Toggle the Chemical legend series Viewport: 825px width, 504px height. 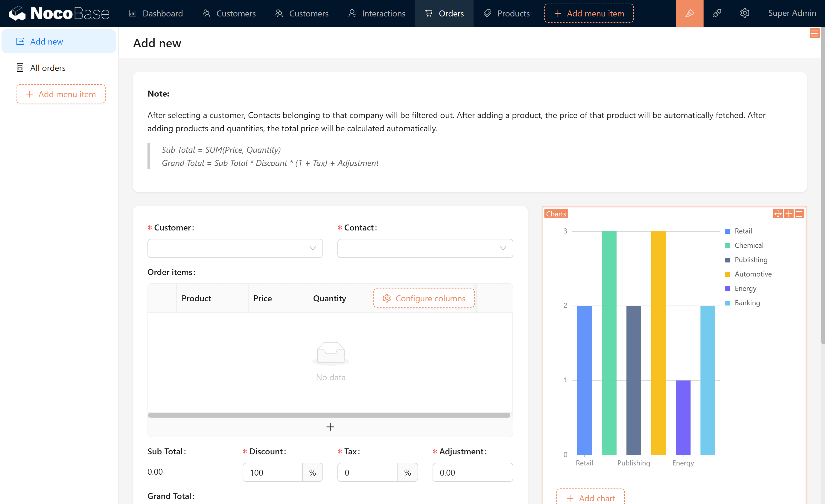[748, 245]
